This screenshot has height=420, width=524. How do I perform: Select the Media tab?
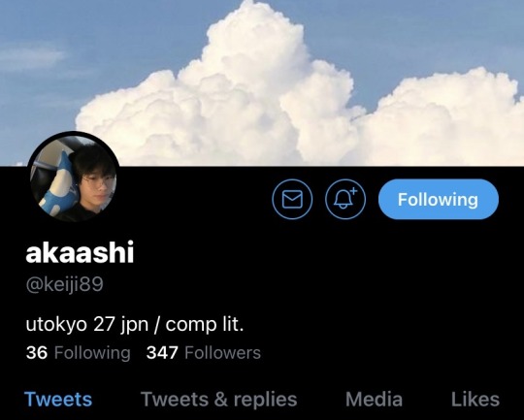(374, 399)
